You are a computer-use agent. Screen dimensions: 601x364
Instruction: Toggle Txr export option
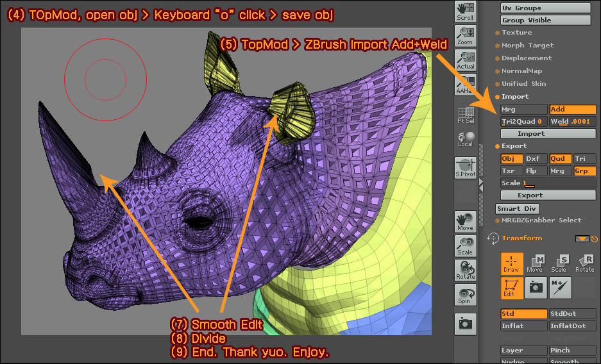(511, 170)
